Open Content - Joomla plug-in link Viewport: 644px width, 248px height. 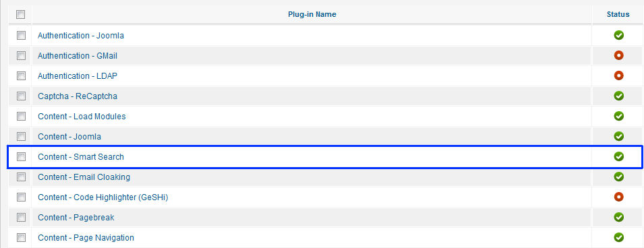pos(69,137)
